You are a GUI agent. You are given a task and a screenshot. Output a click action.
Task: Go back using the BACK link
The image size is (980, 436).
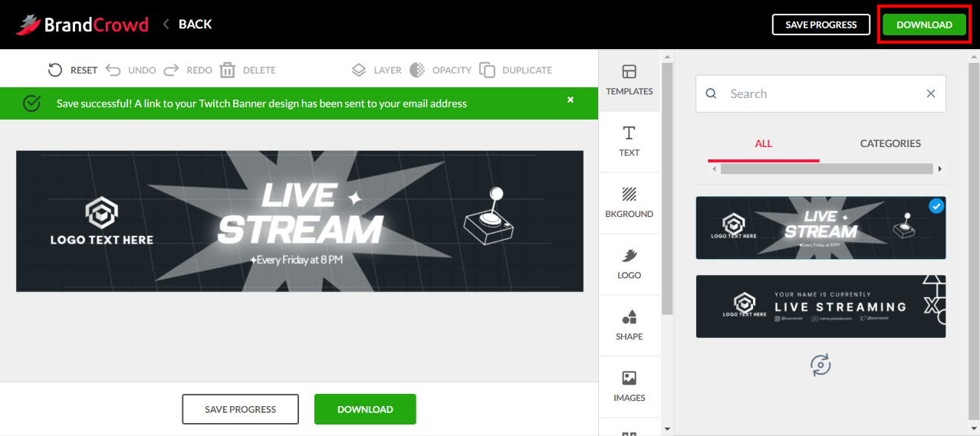[187, 25]
